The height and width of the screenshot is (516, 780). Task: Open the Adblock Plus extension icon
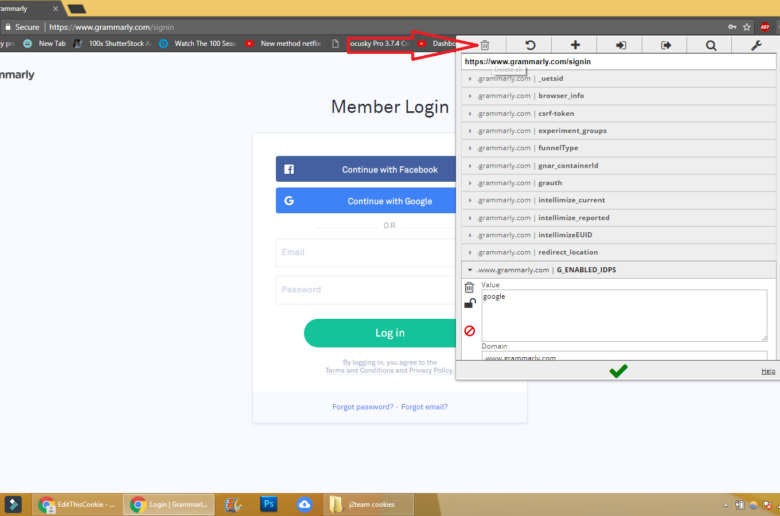pos(765,27)
